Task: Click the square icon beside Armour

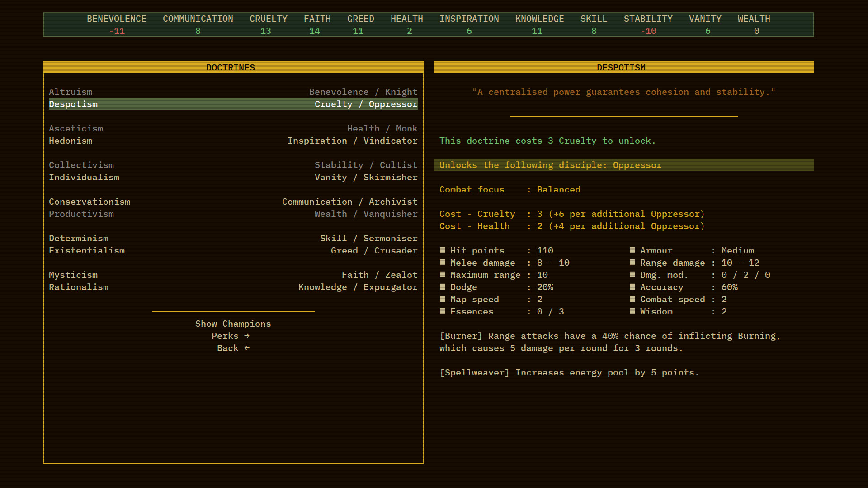Action: pyautogui.click(x=632, y=250)
